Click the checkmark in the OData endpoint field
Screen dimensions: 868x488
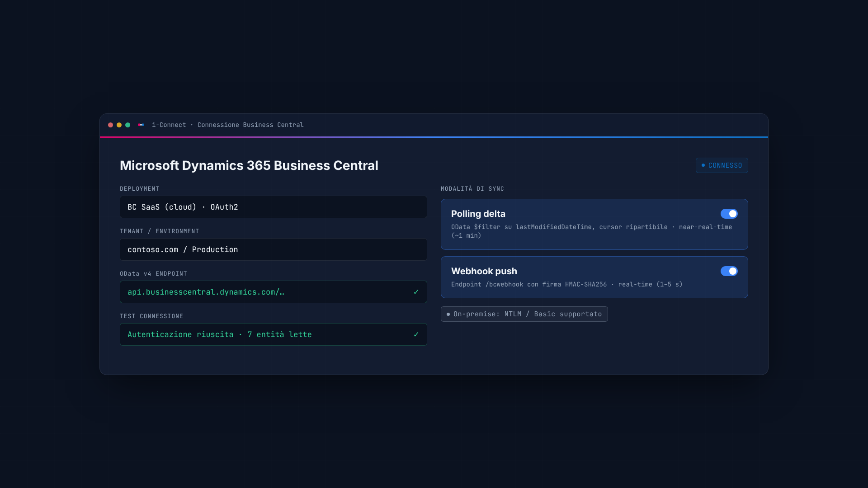click(x=416, y=292)
